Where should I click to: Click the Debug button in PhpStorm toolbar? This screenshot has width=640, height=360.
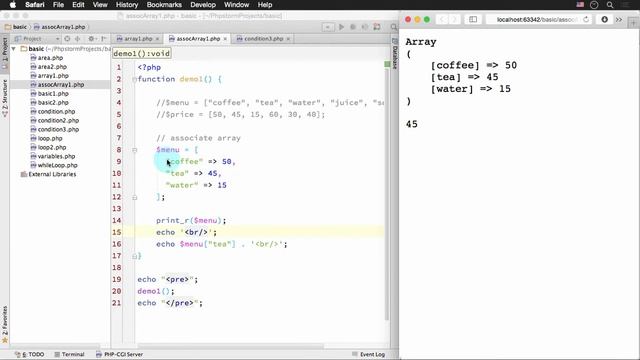[x=353, y=27]
